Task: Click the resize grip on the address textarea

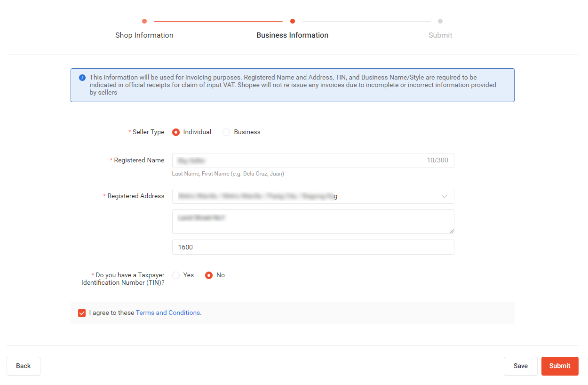Action: tap(451, 231)
